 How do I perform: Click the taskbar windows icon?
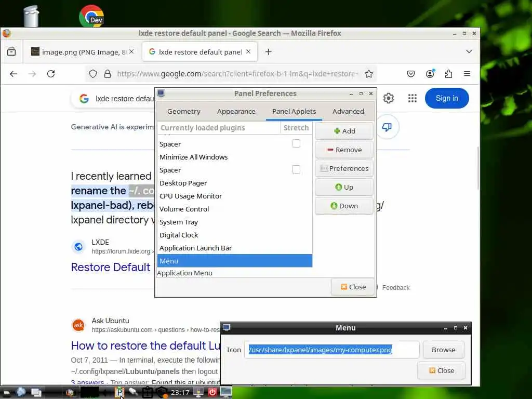[36, 393]
